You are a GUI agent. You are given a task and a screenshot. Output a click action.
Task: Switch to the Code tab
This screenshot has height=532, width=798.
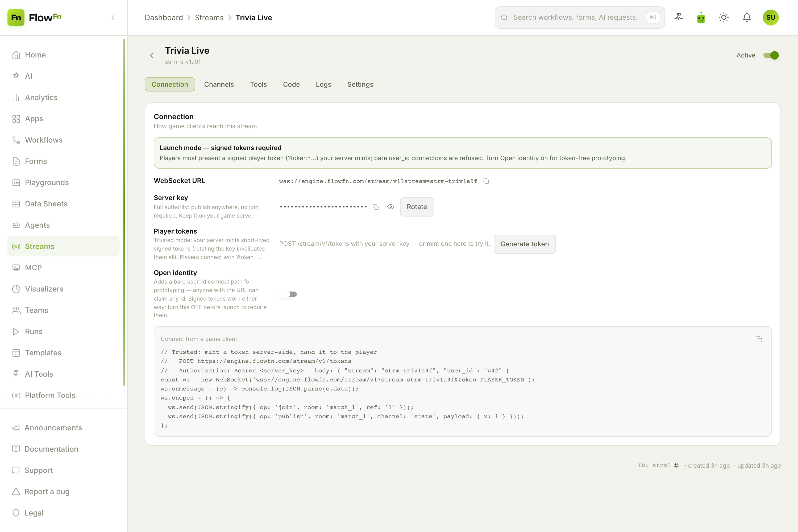click(292, 85)
